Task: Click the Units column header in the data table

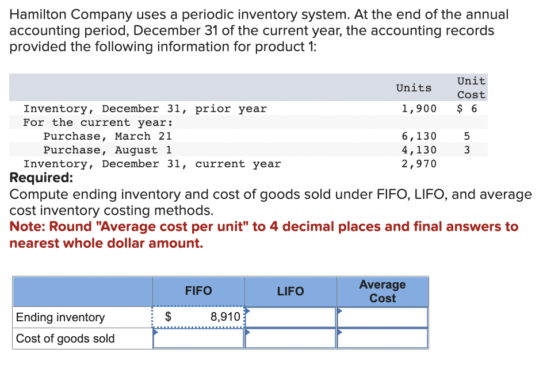Action: point(414,87)
